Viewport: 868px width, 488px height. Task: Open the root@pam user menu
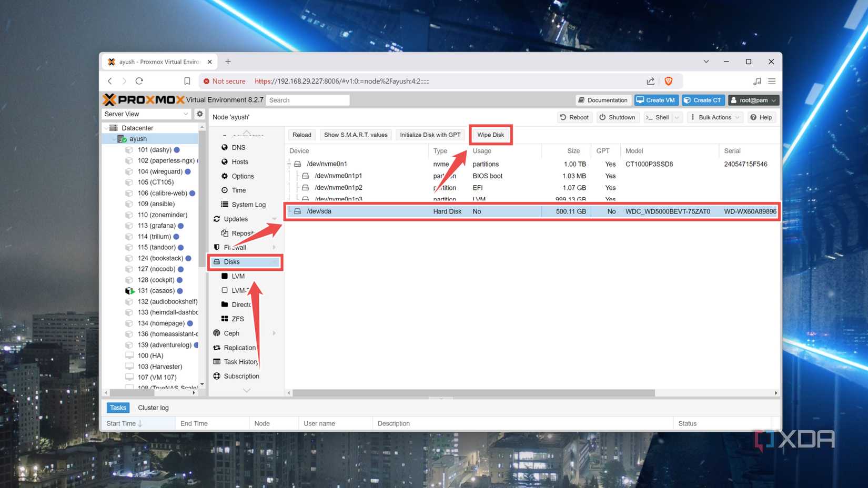pyautogui.click(x=753, y=100)
